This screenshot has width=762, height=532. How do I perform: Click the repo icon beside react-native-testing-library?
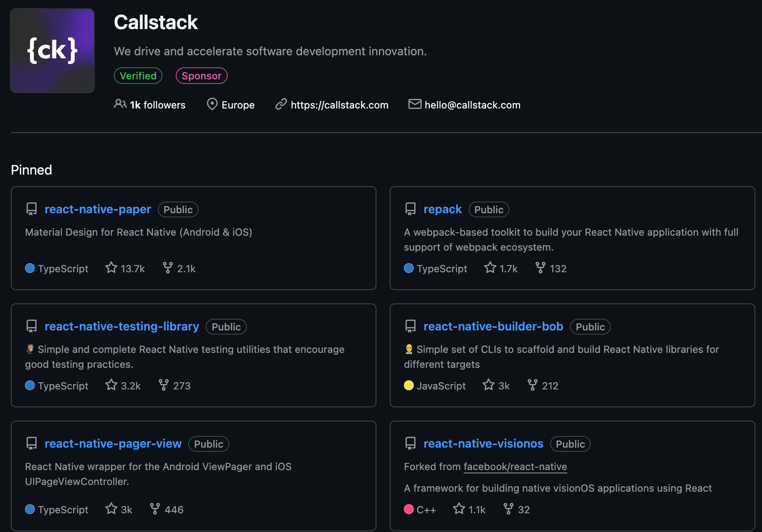[32, 326]
